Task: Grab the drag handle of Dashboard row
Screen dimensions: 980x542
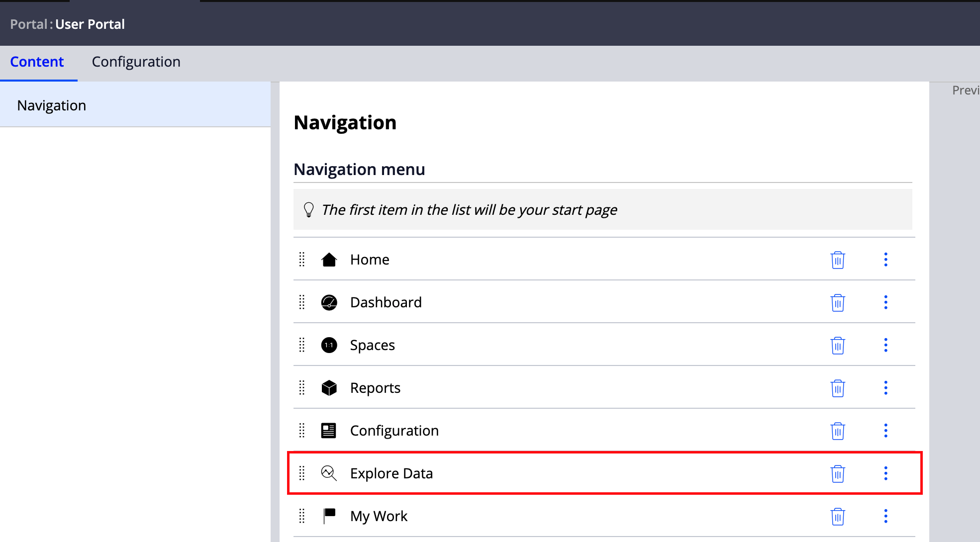Action: pyautogui.click(x=301, y=302)
